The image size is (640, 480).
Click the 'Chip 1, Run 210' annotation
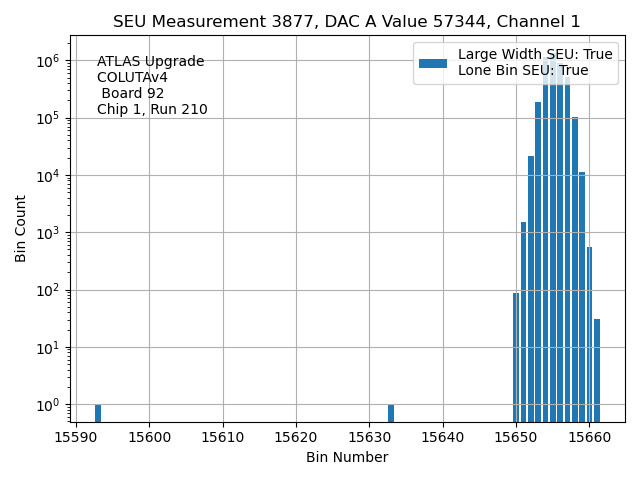pos(152,110)
